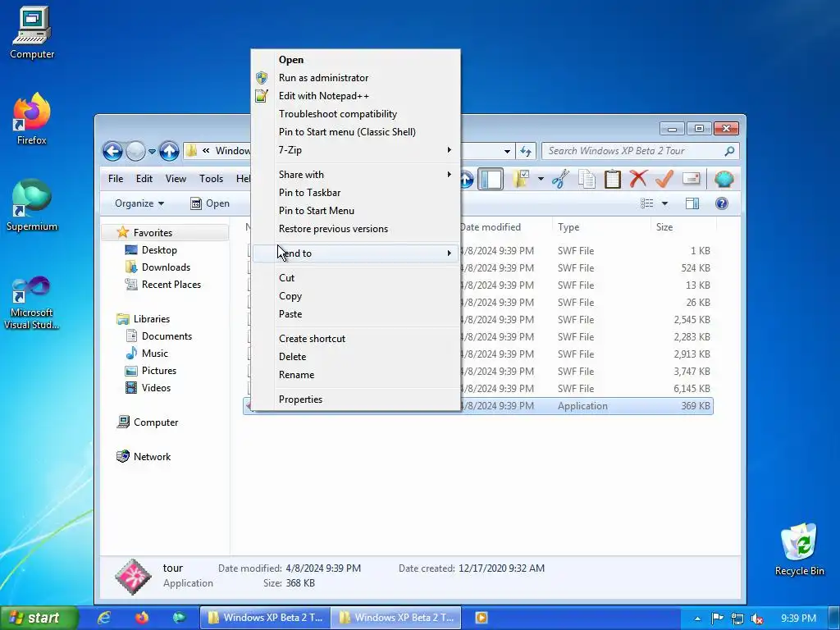Click the magnifier icon in search box
Screen dimensions: 840x630
729,151
